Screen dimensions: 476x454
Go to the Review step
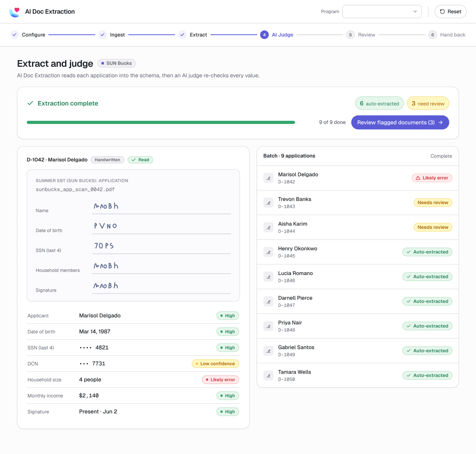point(361,35)
